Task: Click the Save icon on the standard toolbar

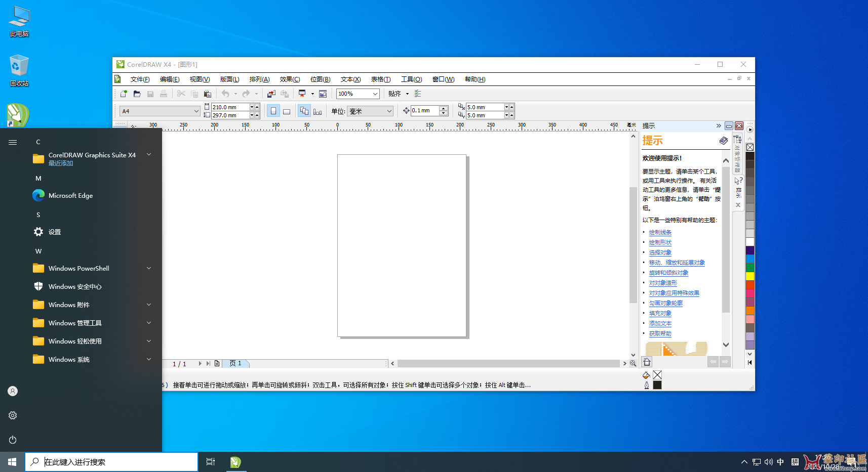Action: coord(150,94)
